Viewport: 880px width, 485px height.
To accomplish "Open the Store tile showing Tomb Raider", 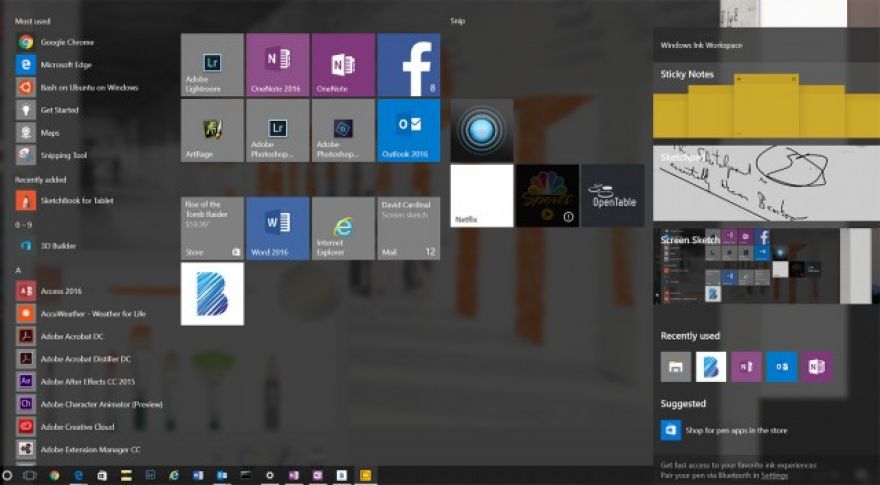I will 212,228.
